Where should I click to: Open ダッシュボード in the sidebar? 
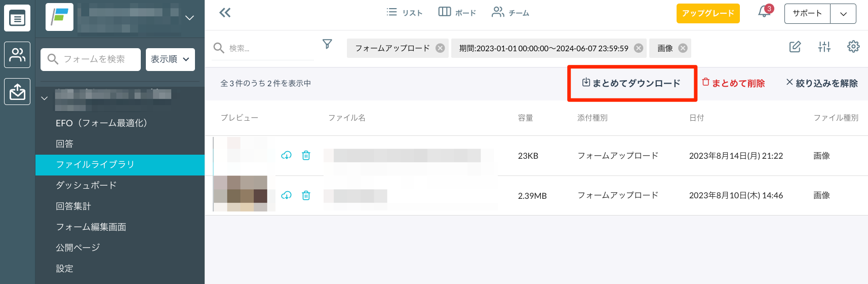86,185
